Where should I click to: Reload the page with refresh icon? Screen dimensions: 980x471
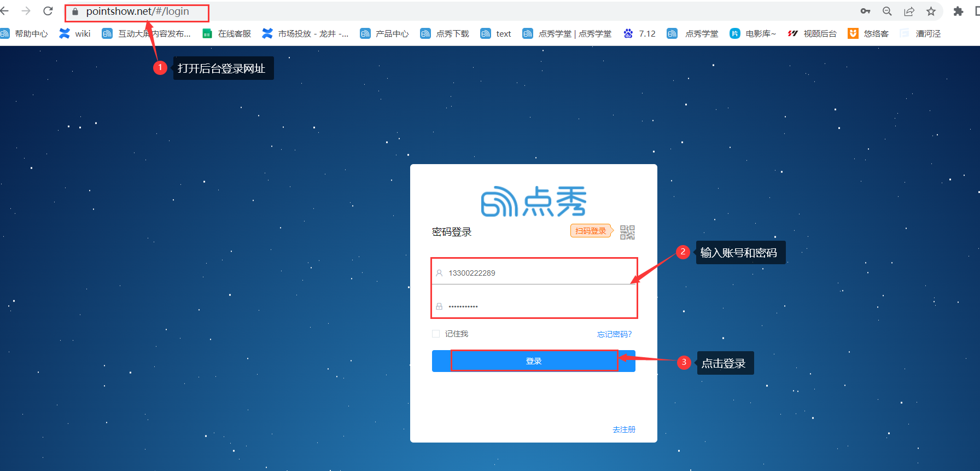coord(48,11)
